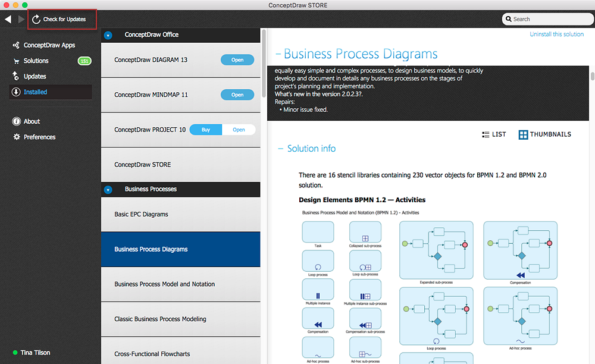595x364 pixels.
Task: Go forward with the right arrow
Action: [x=21, y=19]
